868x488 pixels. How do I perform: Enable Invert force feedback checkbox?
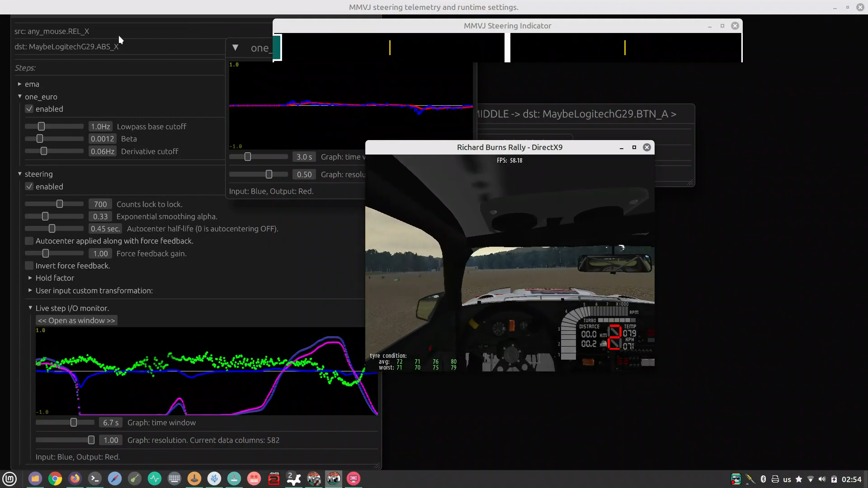29,266
